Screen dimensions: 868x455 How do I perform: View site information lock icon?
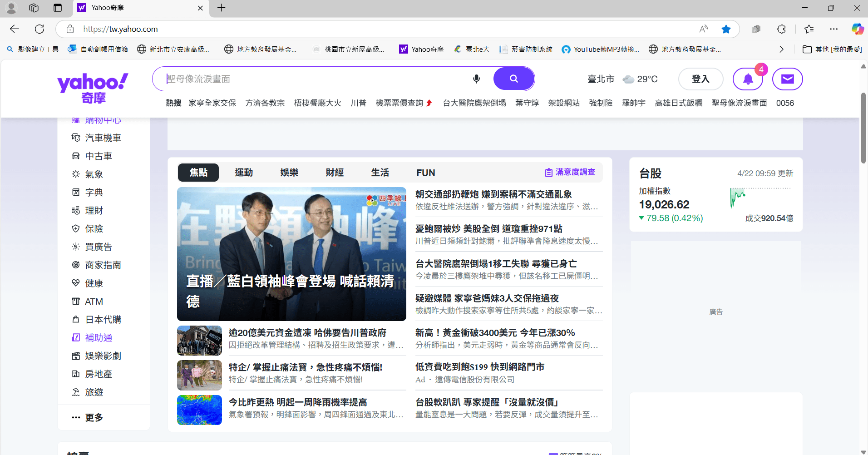[x=70, y=29]
